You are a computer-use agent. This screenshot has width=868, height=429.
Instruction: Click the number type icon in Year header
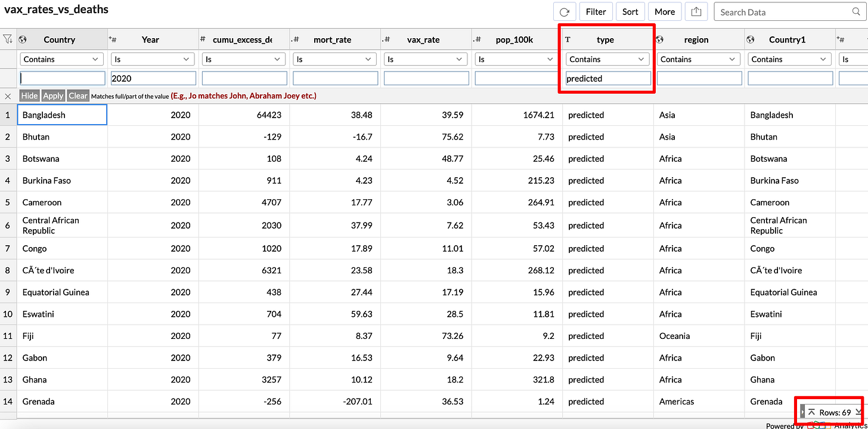coord(112,39)
